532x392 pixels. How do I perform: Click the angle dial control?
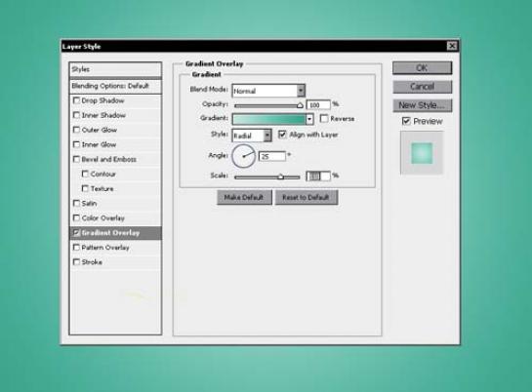(x=243, y=156)
